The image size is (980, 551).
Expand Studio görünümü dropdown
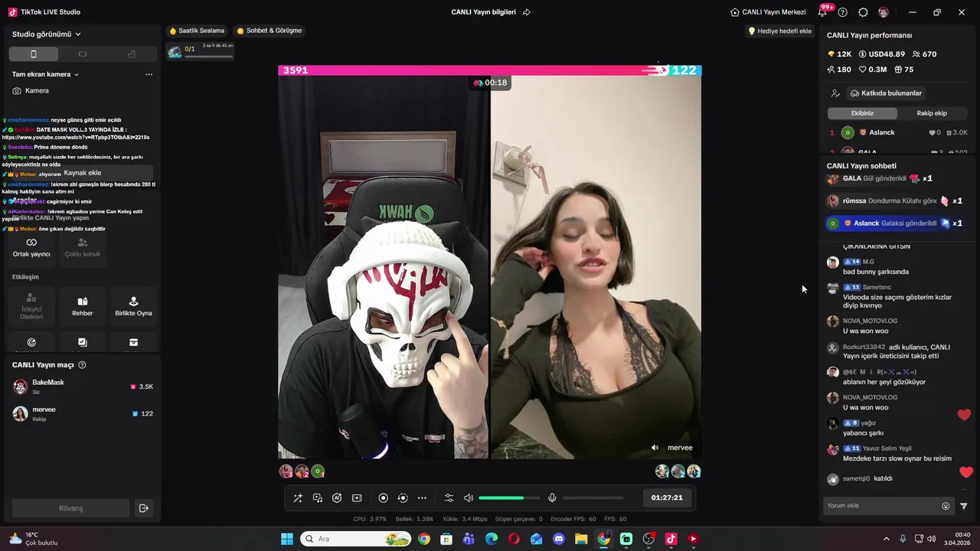point(47,34)
